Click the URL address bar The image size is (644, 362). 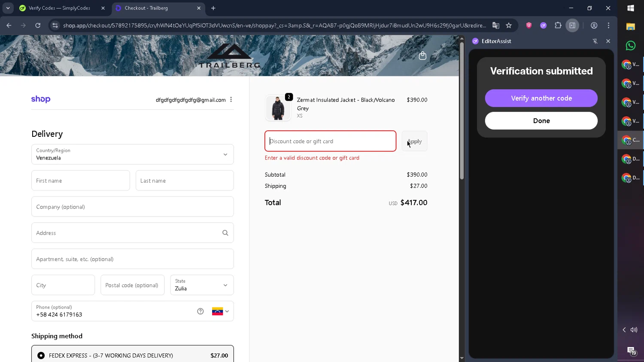[274, 25]
